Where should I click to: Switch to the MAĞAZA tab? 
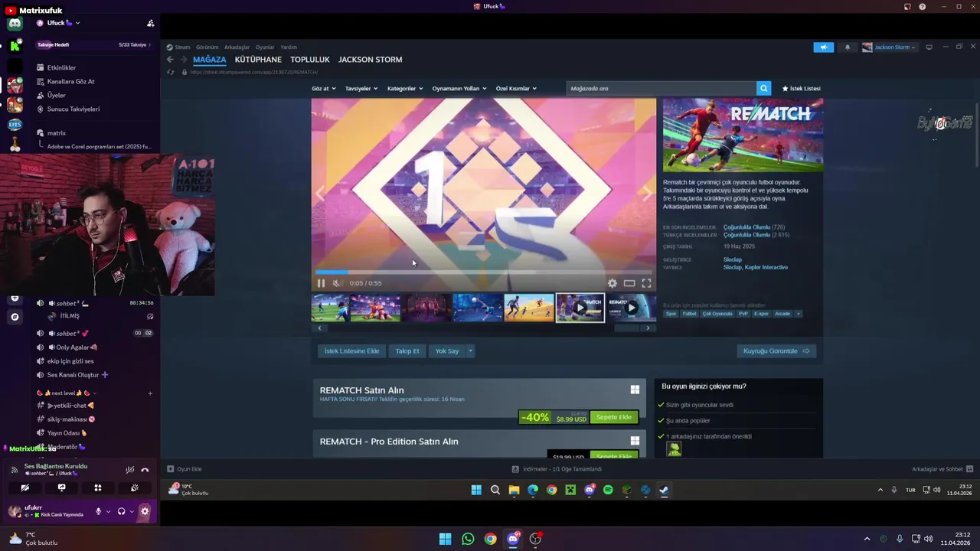coord(210,59)
